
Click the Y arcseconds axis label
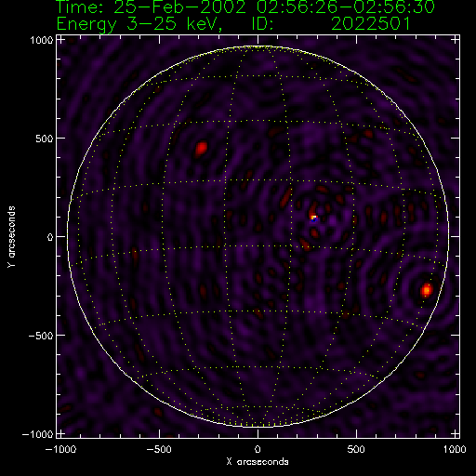point(11,237)
